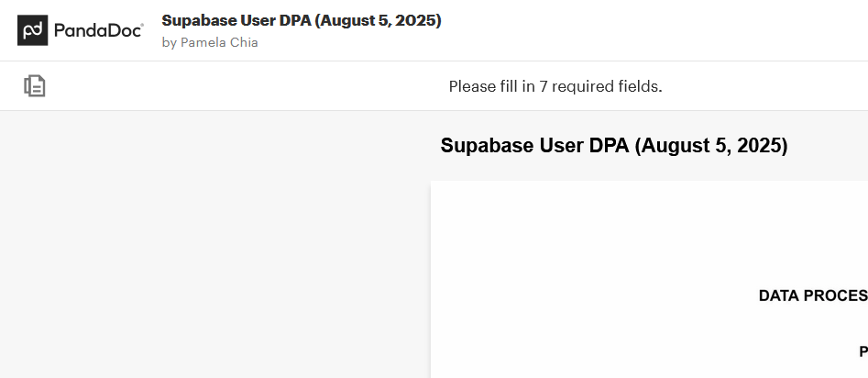Click the DATA PROCES heading on the page

click(x=812, y=295)
